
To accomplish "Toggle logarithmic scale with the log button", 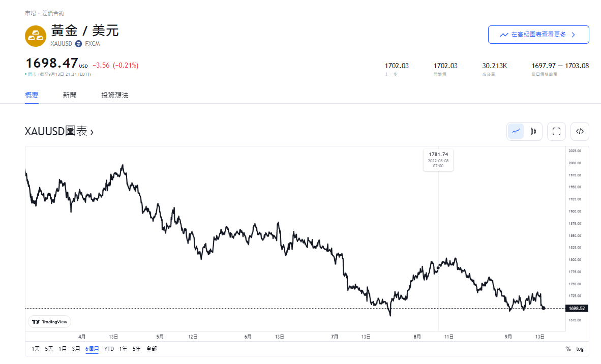I will (580, 349).
